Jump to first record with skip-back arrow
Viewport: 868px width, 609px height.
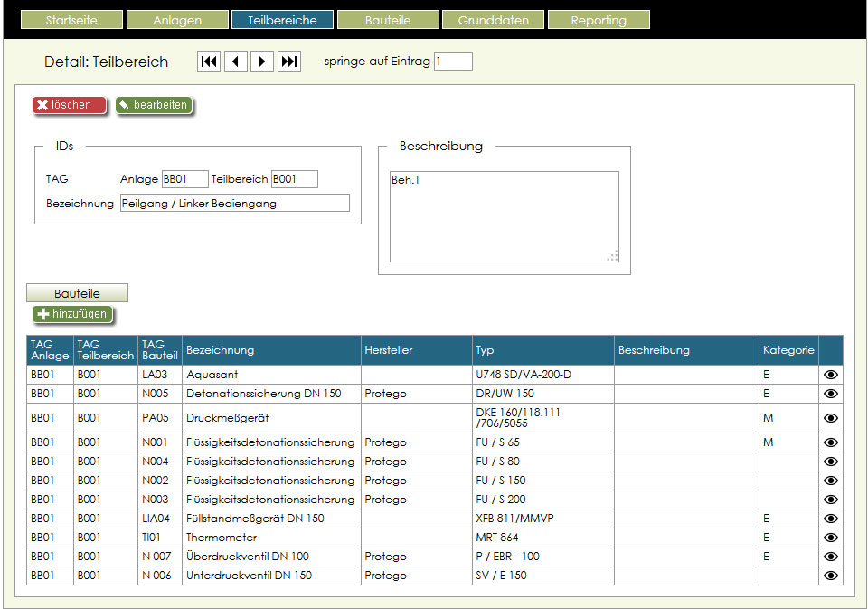[x=209, y=62]
